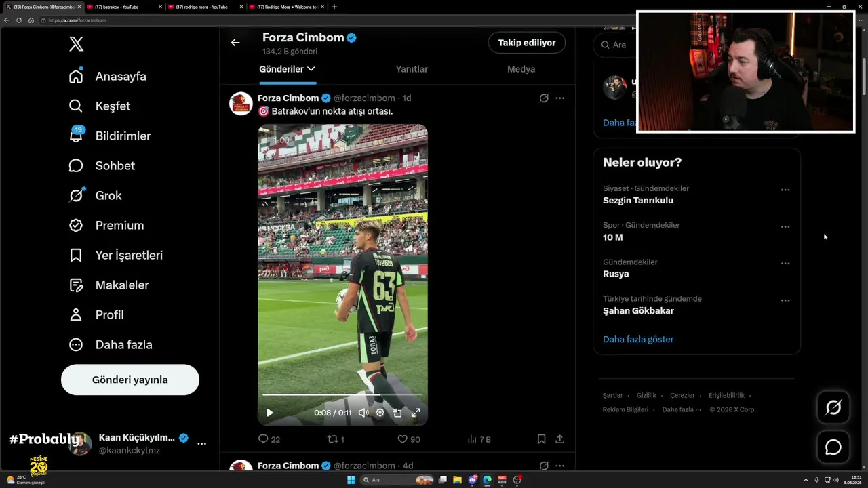Image resolution: width=868 pixels, height=488 pixels.
Task: Reply to the Batrakov post with 22 replies
Action: [x=269, y=439]
